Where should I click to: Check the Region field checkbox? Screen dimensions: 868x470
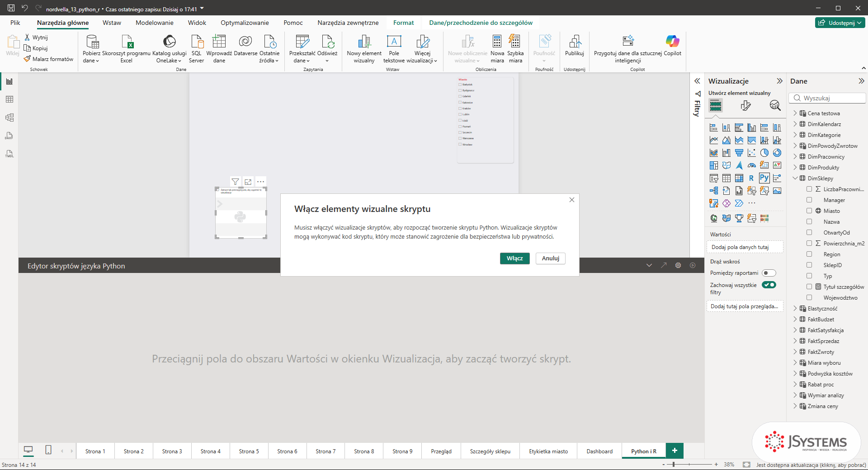(x=809, y=254)
